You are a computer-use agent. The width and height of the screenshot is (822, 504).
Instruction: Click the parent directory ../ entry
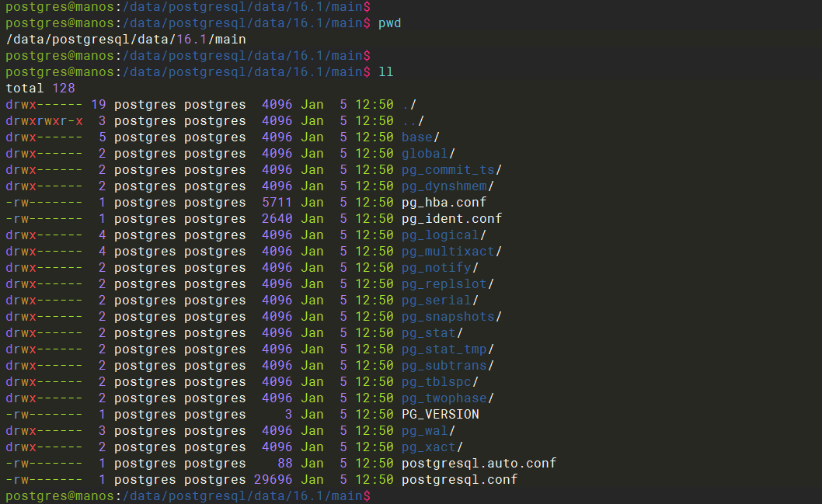pyautogui.click(x=413, y=121)
